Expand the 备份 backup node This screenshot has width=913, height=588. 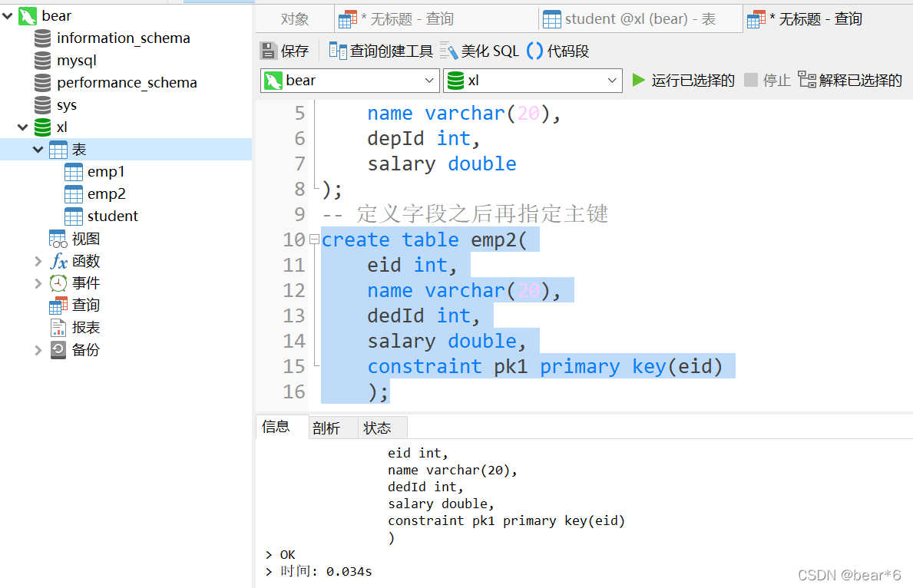(38, 351)
